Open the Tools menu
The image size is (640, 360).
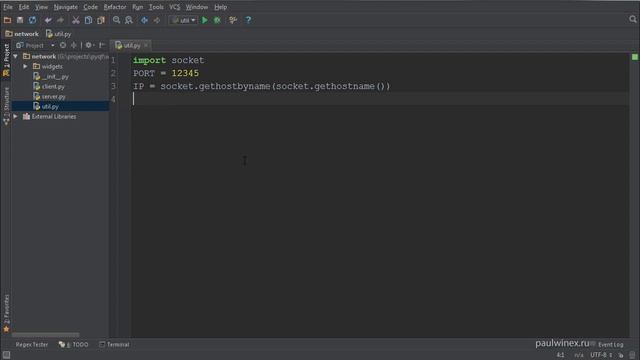pos(156,7)
